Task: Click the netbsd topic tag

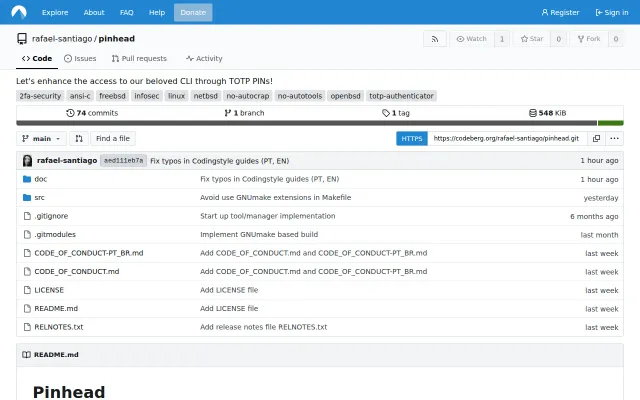Action: 206,96
